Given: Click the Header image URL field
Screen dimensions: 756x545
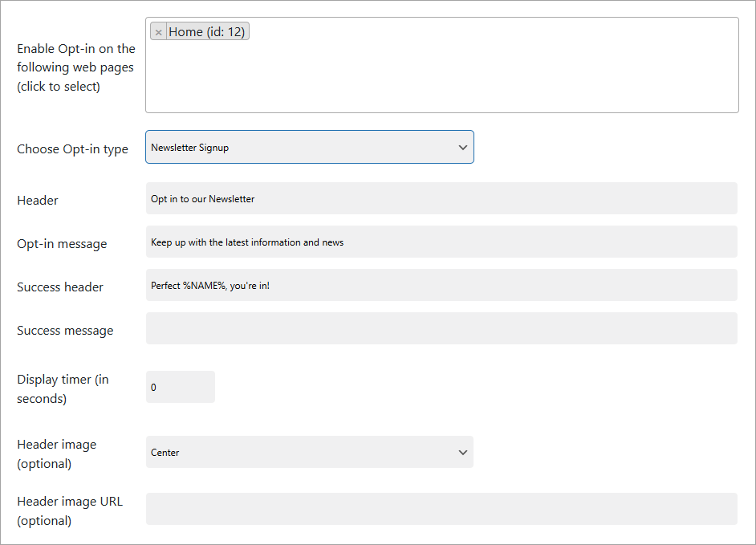Looking at the screenshot, I should [441, 510].
